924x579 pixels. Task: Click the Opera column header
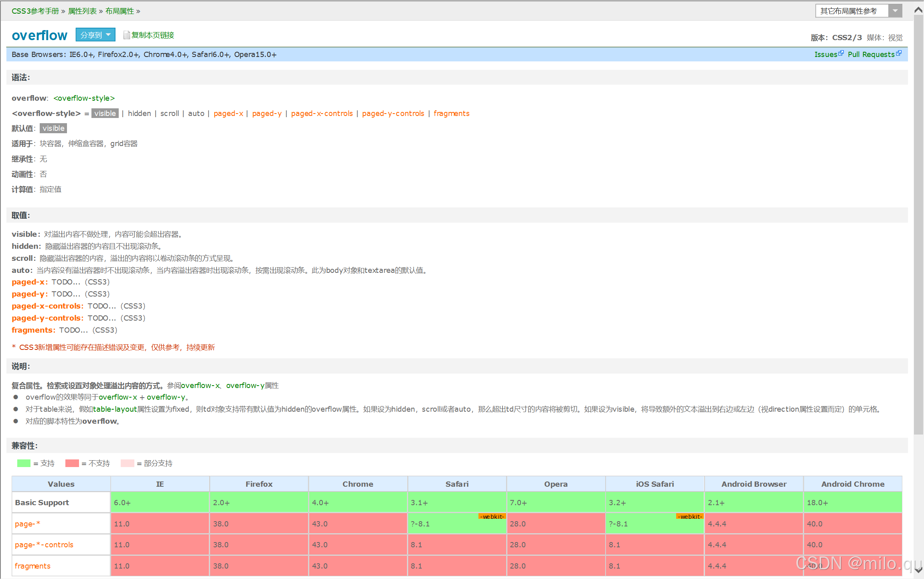point(556,484)
